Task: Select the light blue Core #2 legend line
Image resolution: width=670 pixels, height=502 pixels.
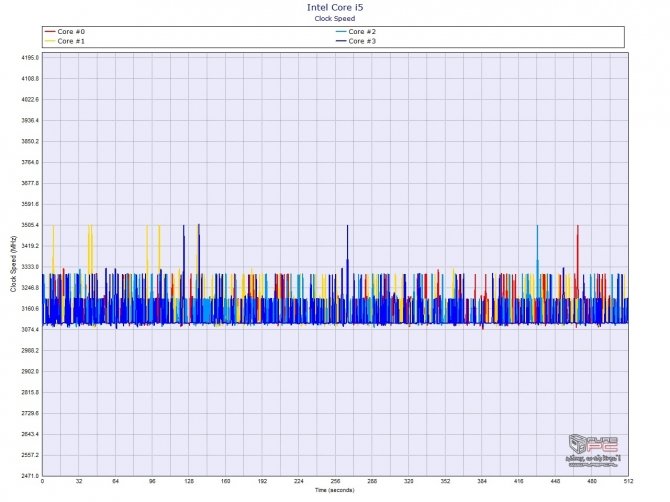Action: point(341,32)
